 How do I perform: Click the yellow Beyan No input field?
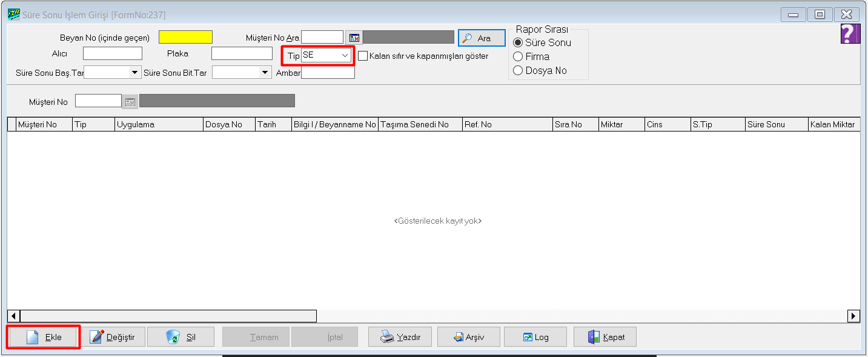(185, 37)
